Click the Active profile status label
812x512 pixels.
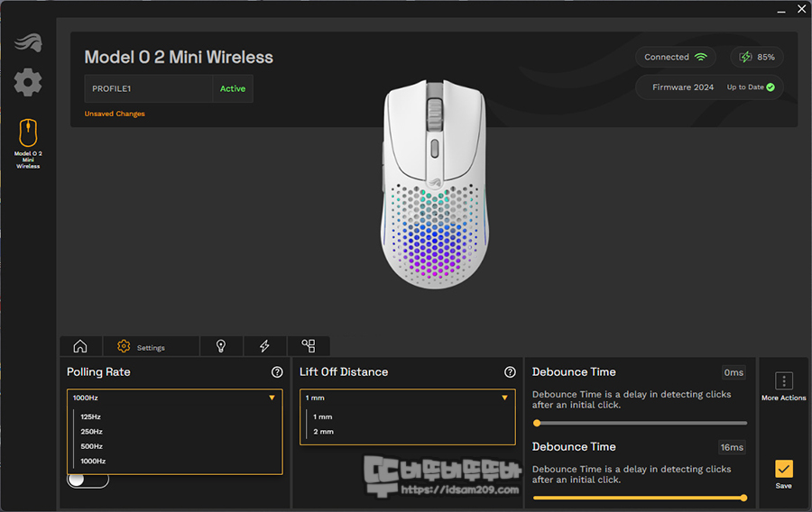pyautogui.click(x=233, y=88)
